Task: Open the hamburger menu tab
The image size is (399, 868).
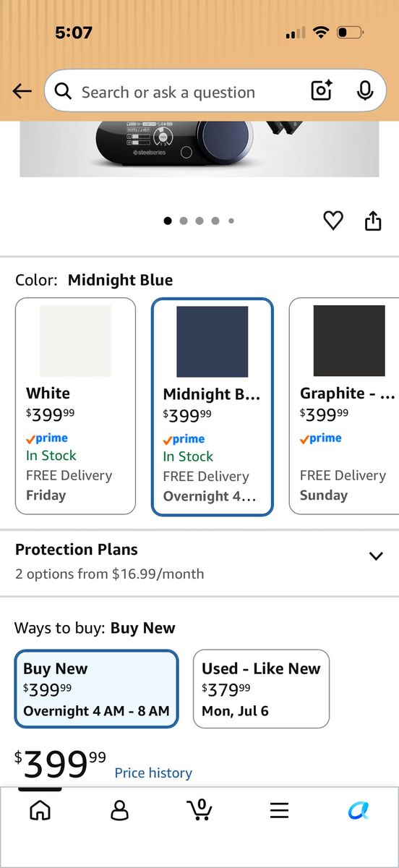Action: click(279, 810)
